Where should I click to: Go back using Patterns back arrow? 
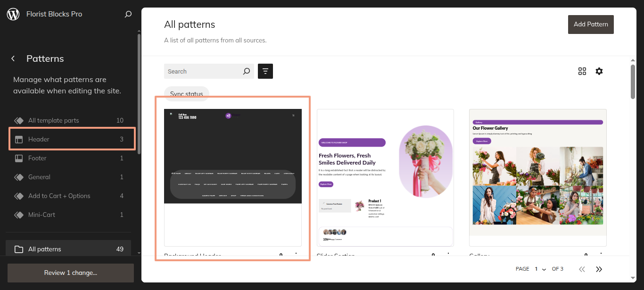pyautogui.click(x=13, y=58)
